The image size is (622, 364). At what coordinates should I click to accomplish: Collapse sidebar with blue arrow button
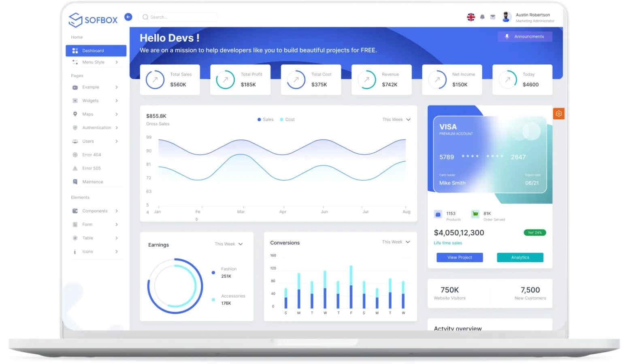128,17
